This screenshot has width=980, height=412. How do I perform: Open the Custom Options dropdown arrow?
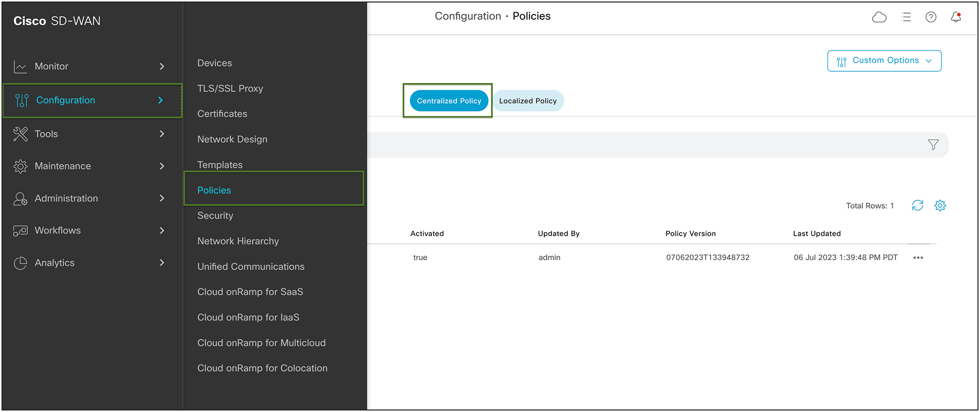click(x=929, y=61)
